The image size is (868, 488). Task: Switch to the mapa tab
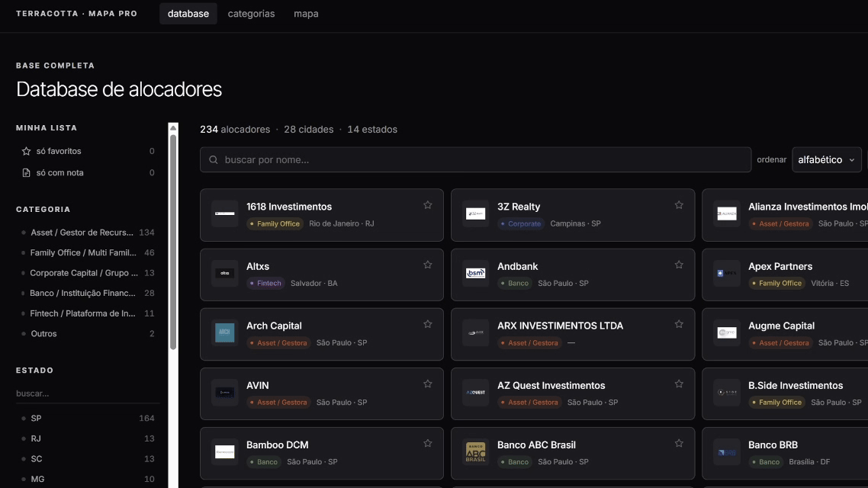[x=306, y=13]
